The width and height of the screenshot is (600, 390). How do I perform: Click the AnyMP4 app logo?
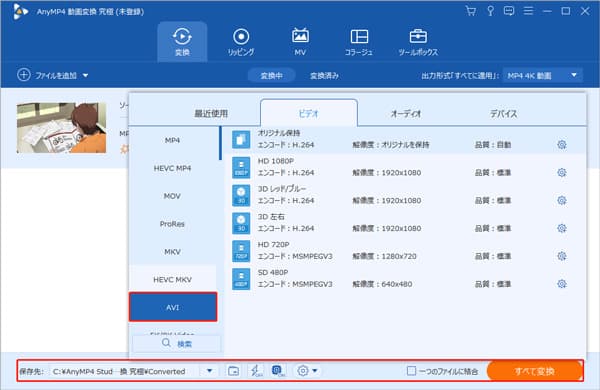(20, 11)
